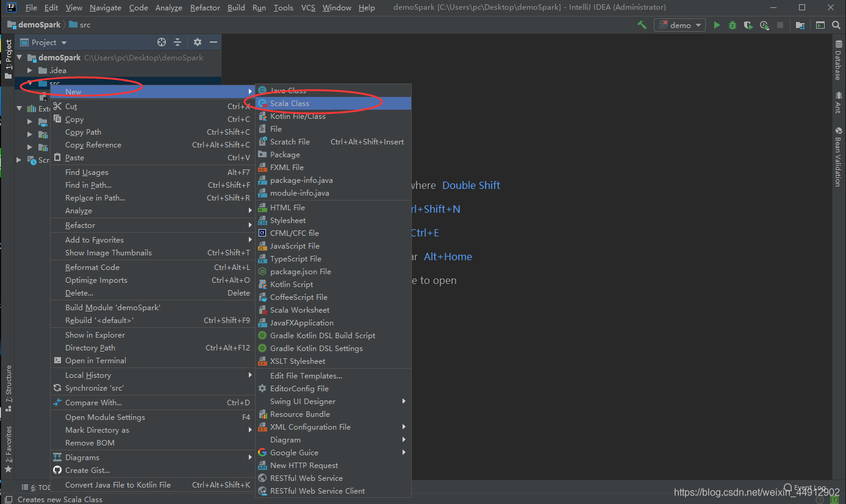Click the scissors icon next to Cut

pos(57,106)
